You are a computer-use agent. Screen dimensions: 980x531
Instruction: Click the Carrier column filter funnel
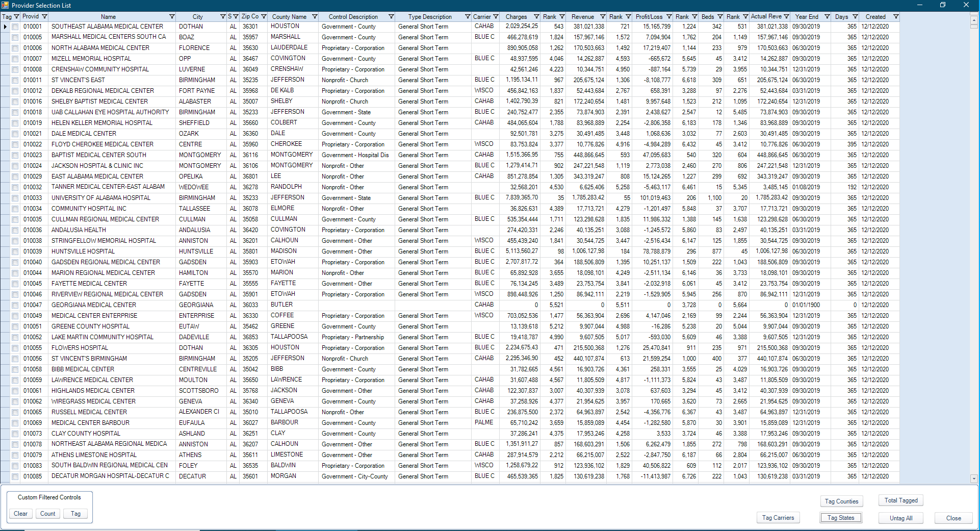point(495,16)
